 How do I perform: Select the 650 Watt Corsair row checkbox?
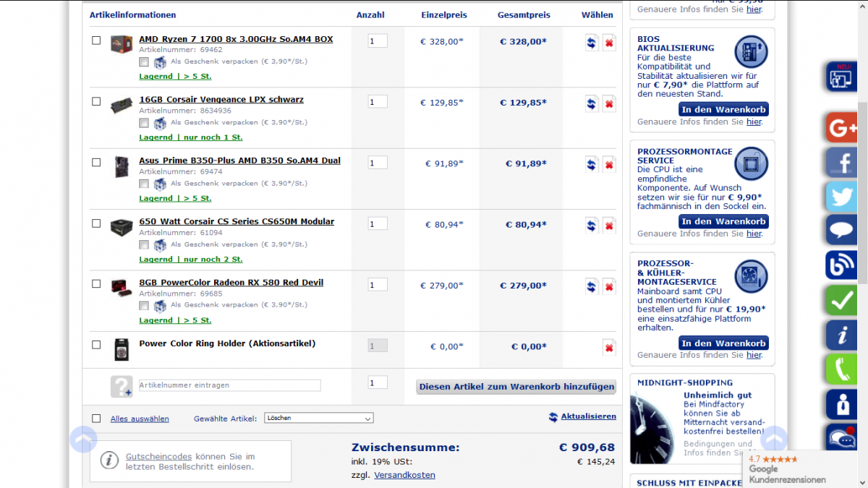tap(96, 223)
